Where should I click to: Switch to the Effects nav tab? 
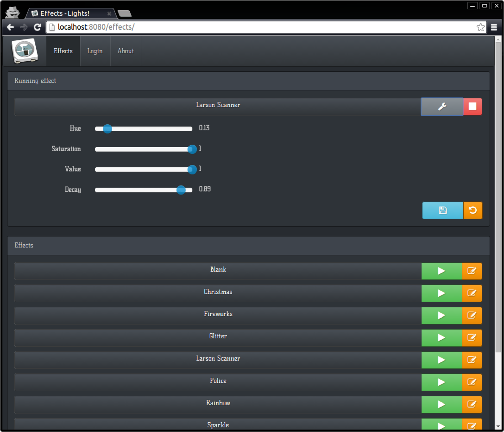point(63,51)
